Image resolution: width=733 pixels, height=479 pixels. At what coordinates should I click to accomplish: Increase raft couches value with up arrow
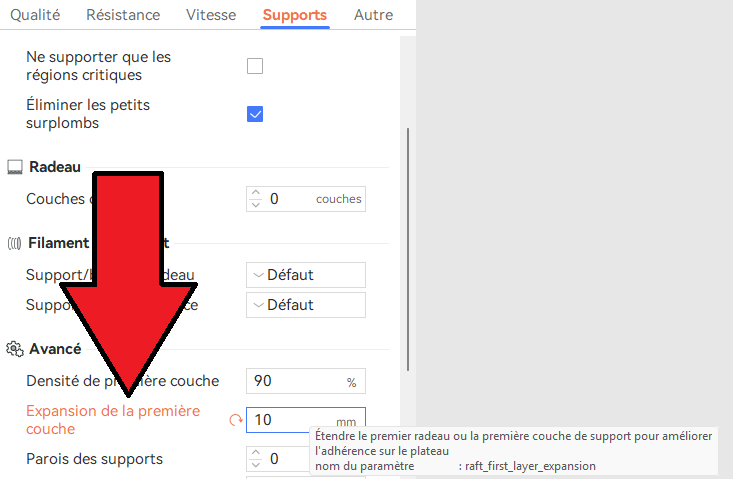click(x=256, y=193)
